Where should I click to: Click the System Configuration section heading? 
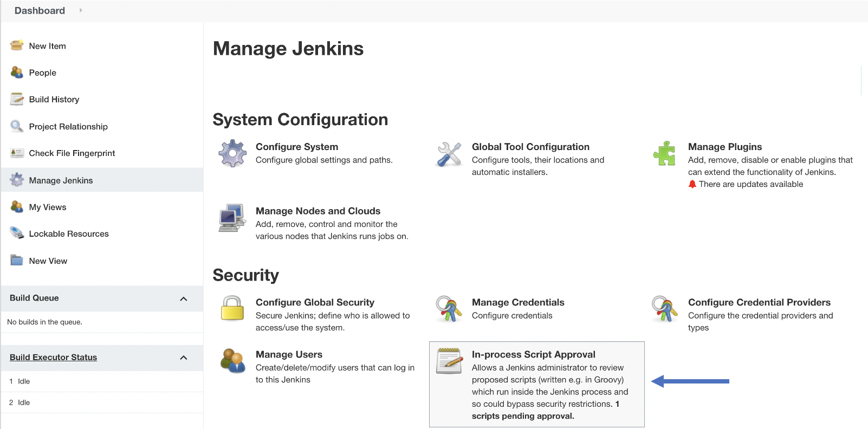300,120
